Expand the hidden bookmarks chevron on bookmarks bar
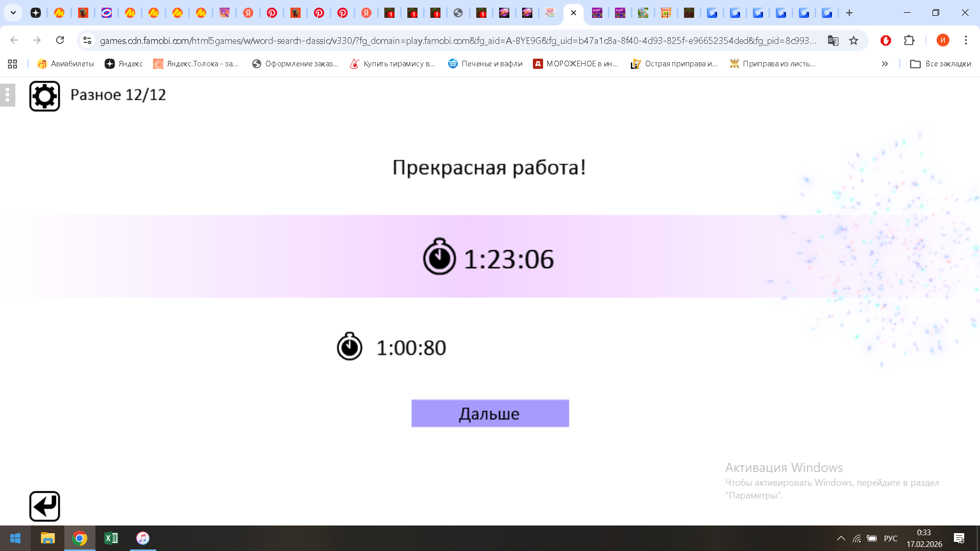The width and height of the screenshot is (980, 551). (885, 64)
